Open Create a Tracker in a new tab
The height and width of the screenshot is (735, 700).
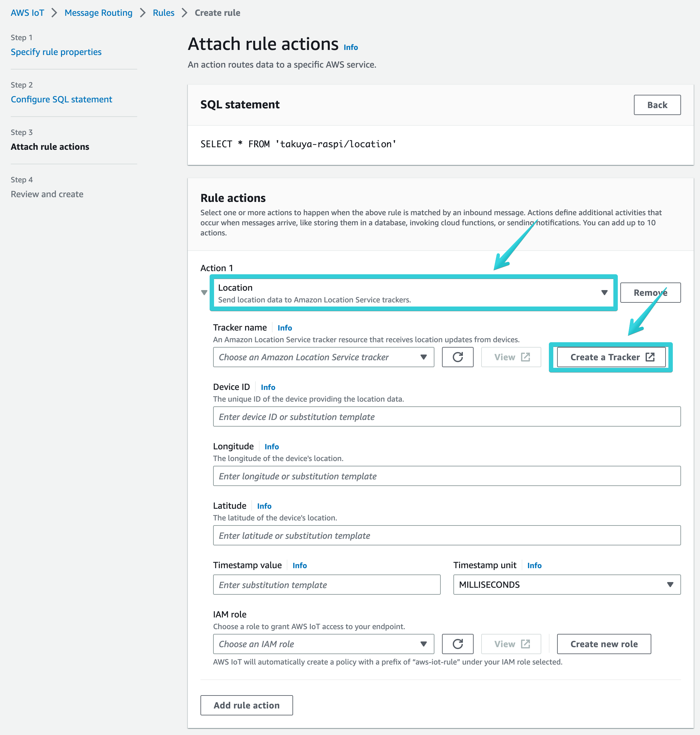click(611, 357)
